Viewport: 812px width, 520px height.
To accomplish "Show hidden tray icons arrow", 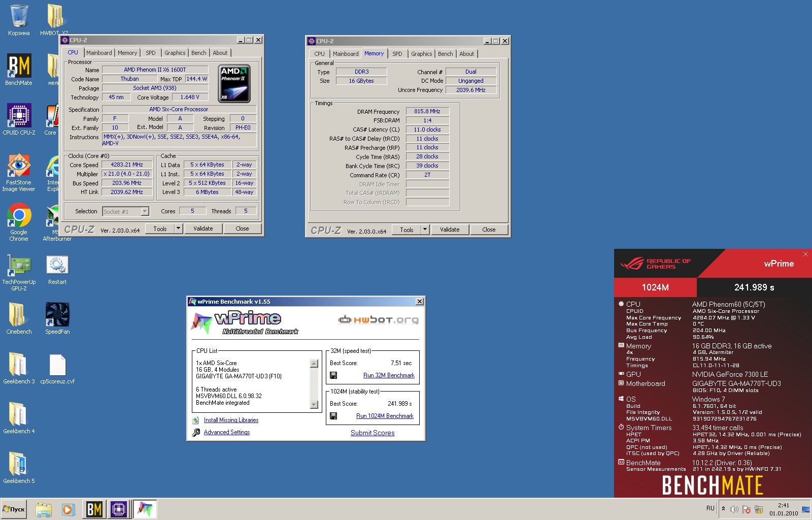I will (x=724, y=508).
